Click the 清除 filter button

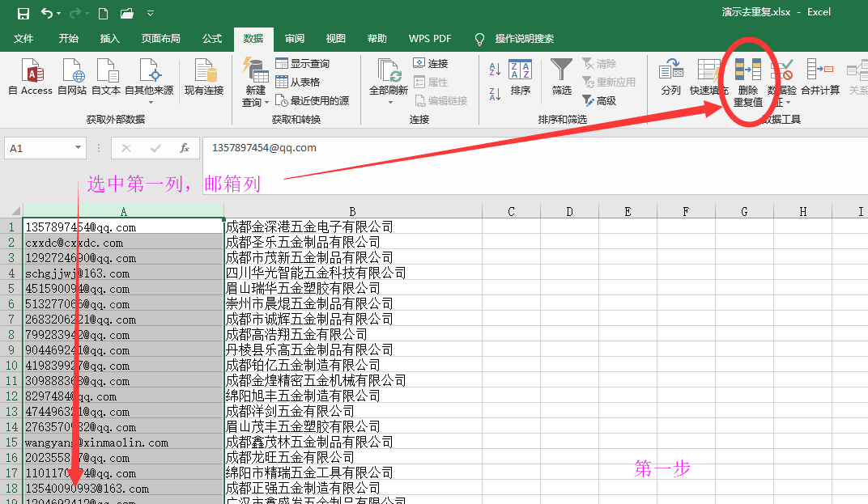599,64
